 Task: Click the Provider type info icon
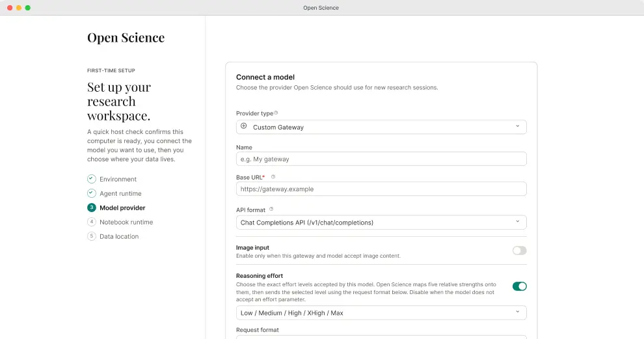point(276,113)
